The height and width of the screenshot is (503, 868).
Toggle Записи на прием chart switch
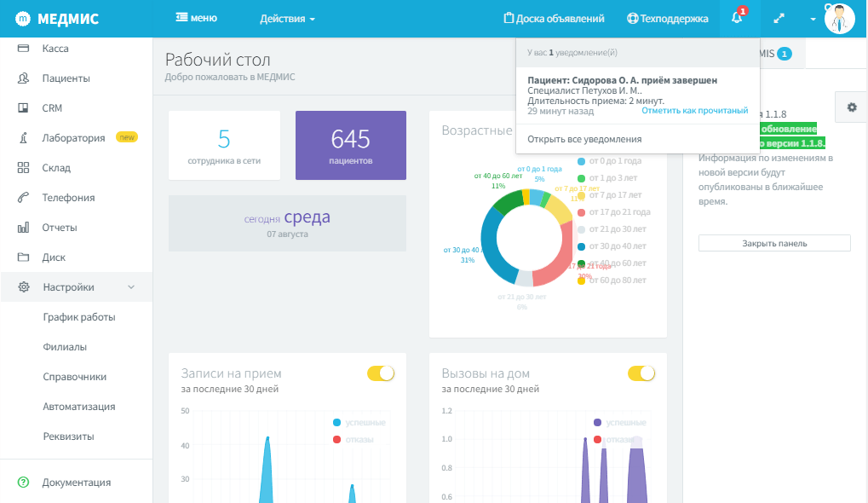[x=381, y=373]
